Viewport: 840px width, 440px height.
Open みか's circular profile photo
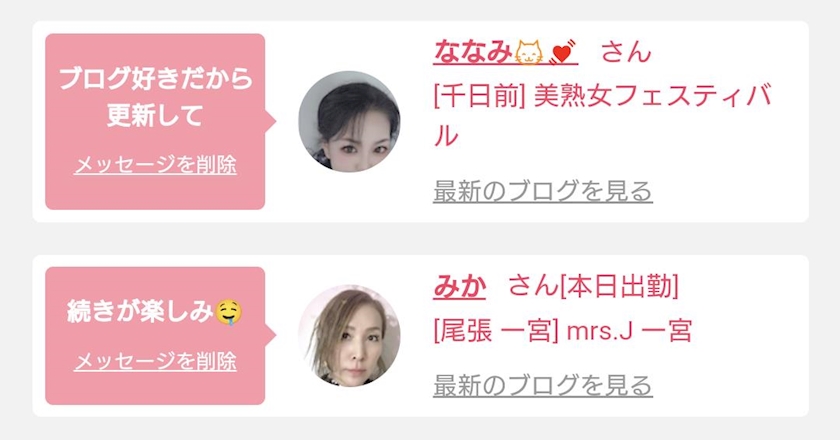[x=349, y=335]
